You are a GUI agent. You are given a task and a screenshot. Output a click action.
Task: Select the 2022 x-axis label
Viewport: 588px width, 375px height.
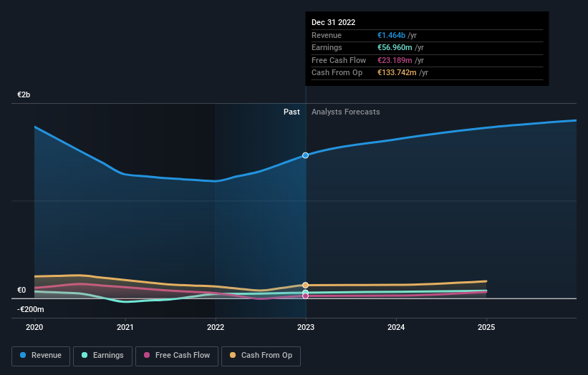pyautogui.click(x=216, y=327)
